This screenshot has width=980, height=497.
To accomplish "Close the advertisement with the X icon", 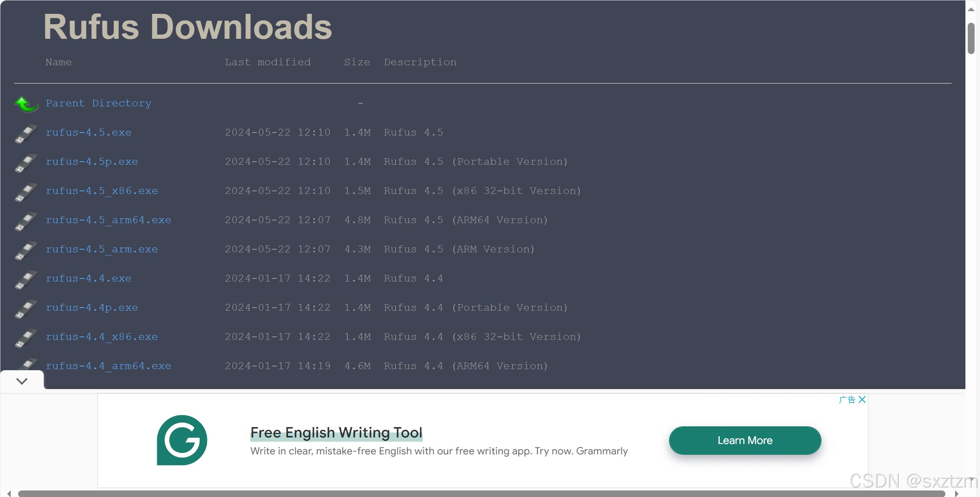I will tap(862, 399).
